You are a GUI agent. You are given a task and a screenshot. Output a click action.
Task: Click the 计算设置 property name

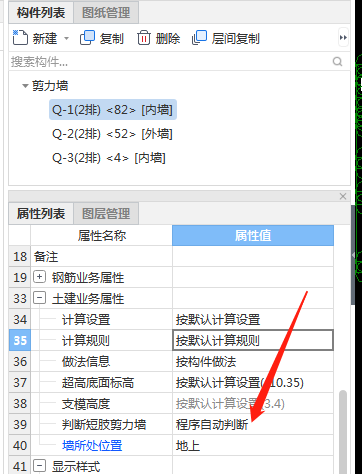coord(86,319)
